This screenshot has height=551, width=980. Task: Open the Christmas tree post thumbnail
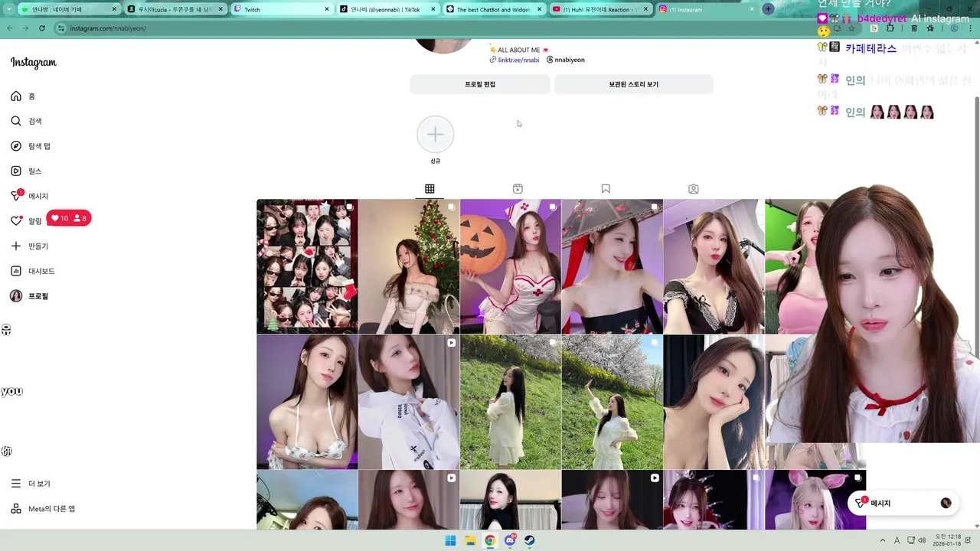click(x=409, y=266)
